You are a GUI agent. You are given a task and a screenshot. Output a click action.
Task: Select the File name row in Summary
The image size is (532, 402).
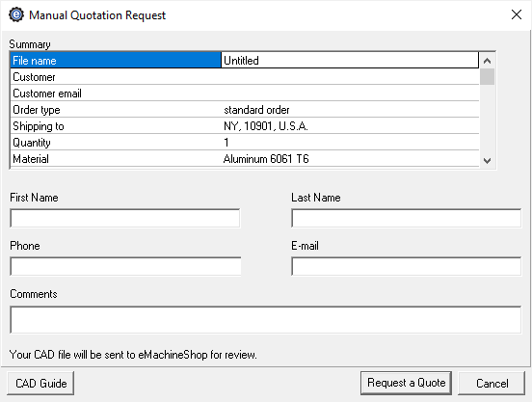tap(245, 61)
